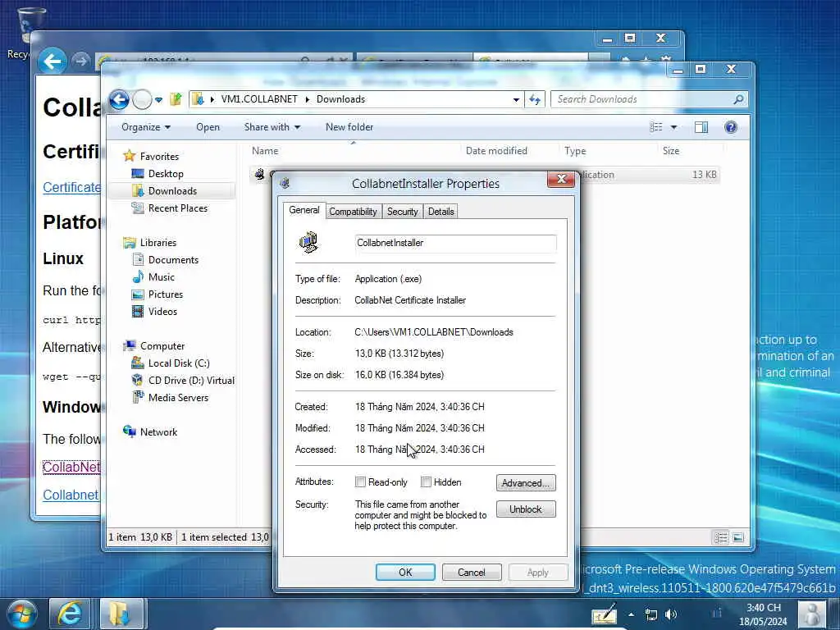Unblock the downloaded file
Image resolution: width=840 pixels, height=630 pixels.
(526, 509)
